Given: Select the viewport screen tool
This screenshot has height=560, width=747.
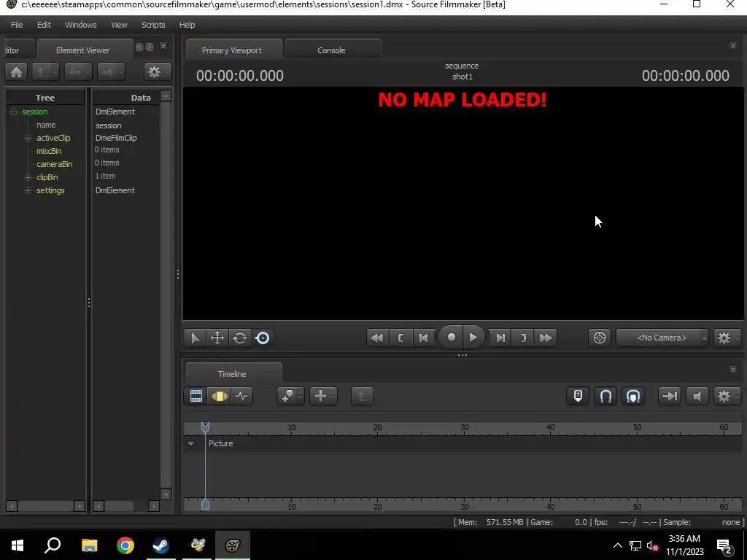Looking at the screenshot, I should (x=262, y=338).
